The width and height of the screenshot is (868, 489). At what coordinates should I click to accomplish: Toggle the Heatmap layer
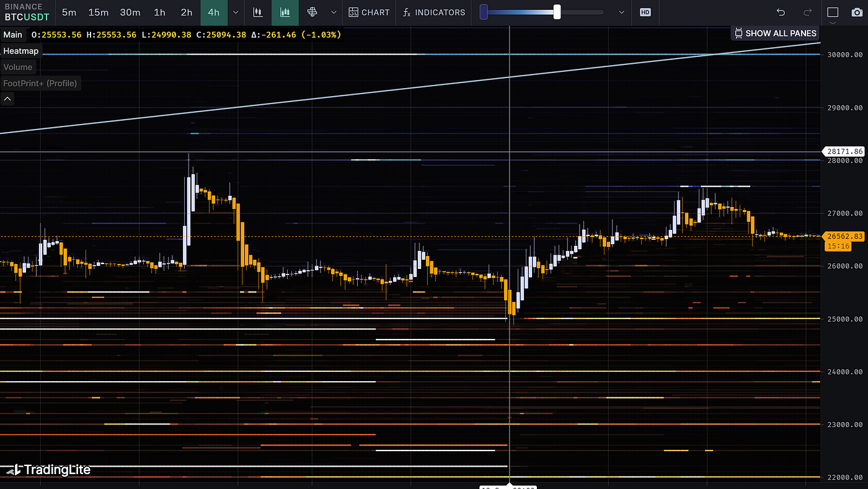(x=20, y=51)
